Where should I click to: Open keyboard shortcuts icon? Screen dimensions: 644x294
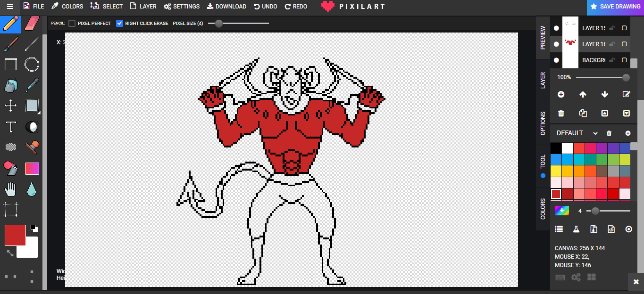(560, 277)
